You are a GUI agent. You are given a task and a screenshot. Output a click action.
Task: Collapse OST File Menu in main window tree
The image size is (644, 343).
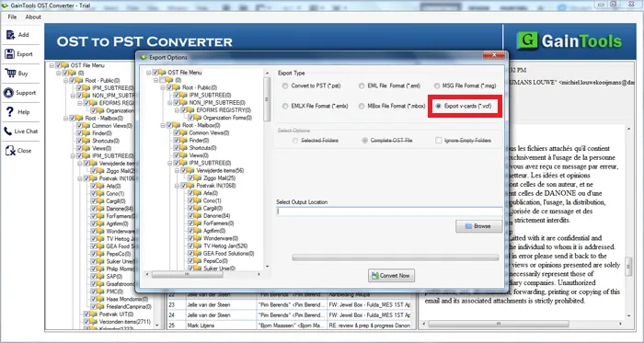coord(52,65)
